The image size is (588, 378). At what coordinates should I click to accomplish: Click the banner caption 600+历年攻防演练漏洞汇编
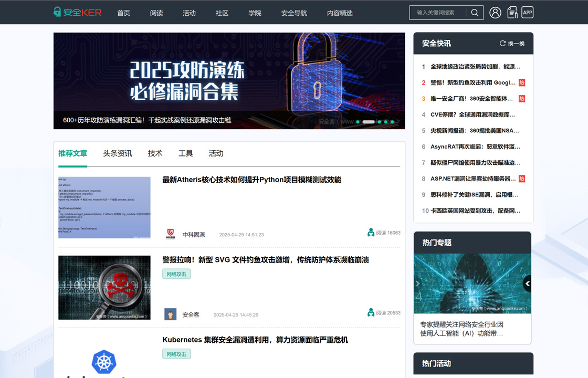pyautogui.click(x=147, y=120)
